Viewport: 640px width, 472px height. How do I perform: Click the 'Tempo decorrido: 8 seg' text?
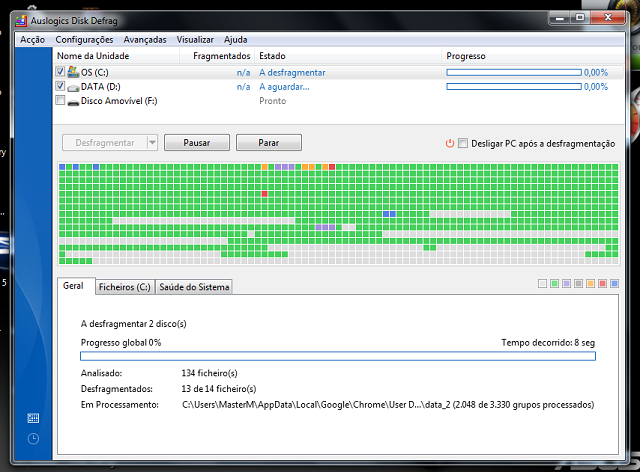point(548,343)
